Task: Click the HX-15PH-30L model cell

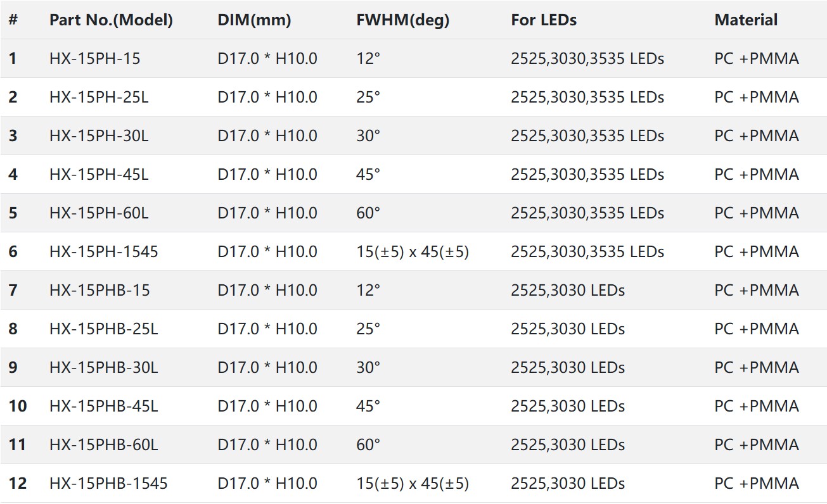Action: (x=99, y=136)
